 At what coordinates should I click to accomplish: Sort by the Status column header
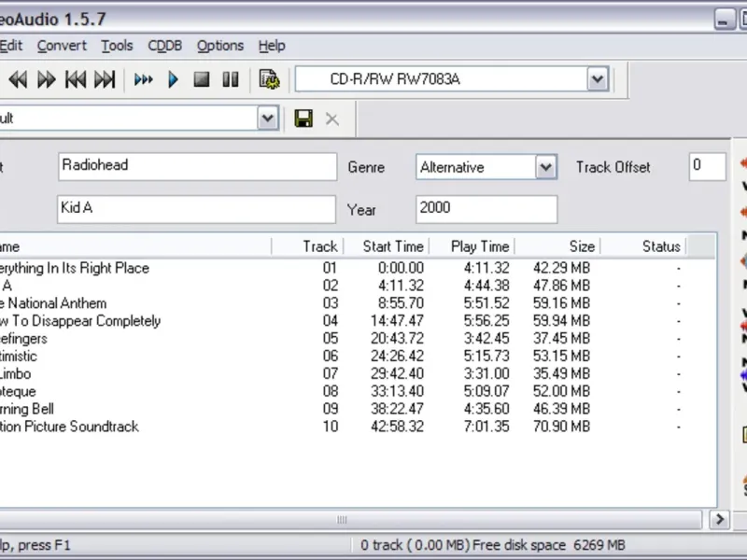643,246
